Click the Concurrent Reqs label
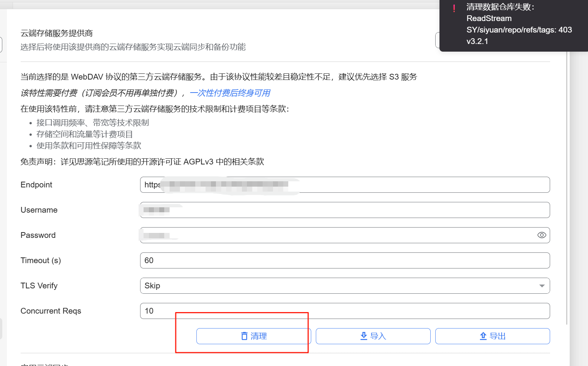The width and height of the screenshot is (588, 366). pos(51,311)
